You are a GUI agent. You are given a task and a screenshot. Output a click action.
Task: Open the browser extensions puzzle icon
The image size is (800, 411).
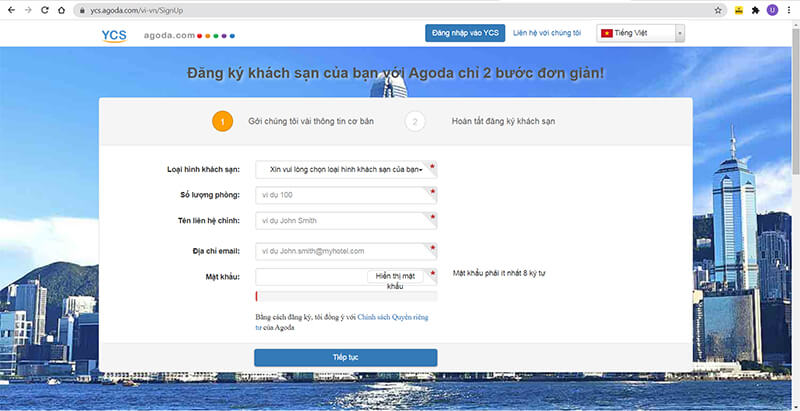[755, 10]
